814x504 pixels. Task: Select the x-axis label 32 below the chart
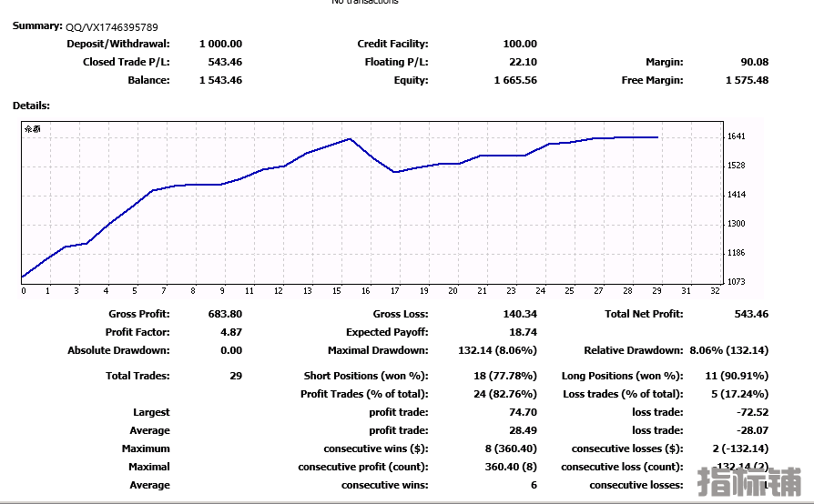[x=715, y=291]
